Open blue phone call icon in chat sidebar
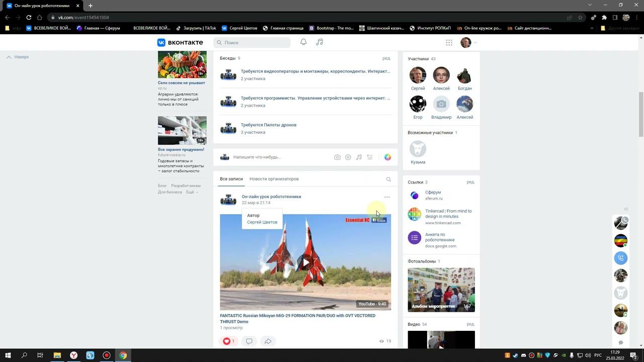Screen dimensions: 644x362 (x=621, y=258)
